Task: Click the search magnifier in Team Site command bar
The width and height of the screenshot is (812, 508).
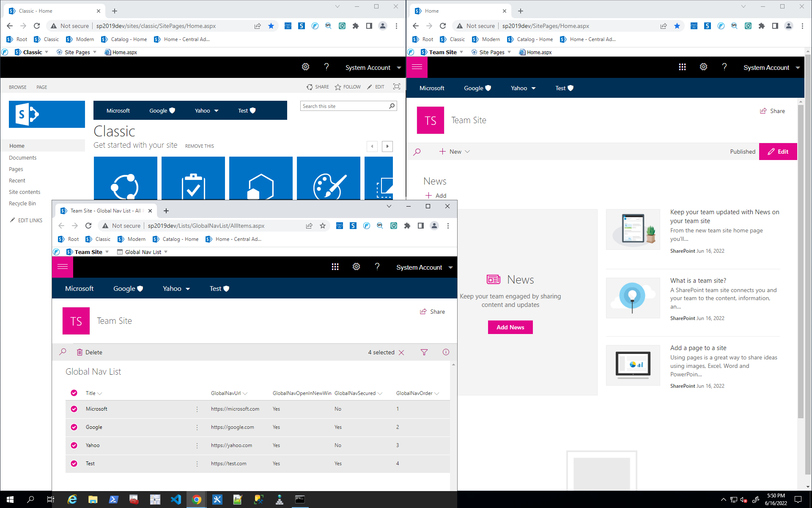Action: pos(417,152)
